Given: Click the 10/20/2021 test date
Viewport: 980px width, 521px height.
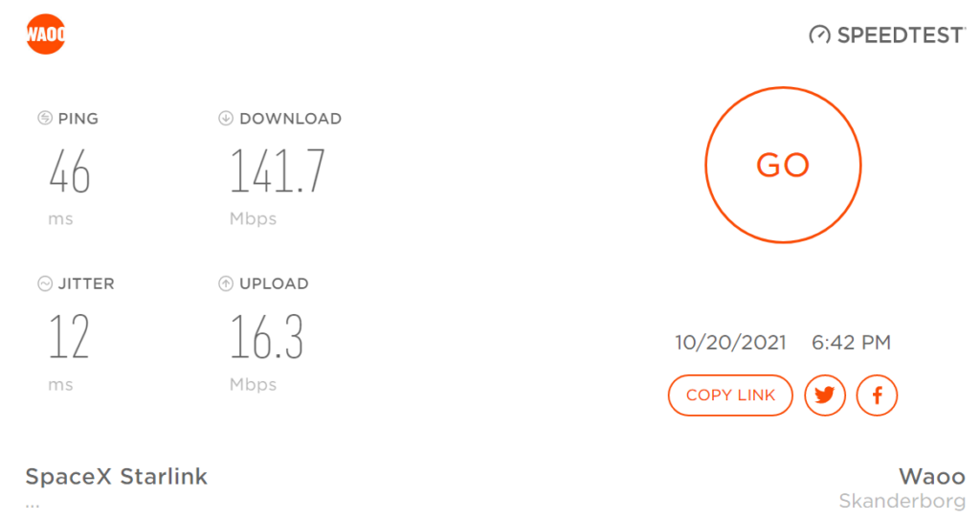Looking at the screenshot, I should (730, 343).
